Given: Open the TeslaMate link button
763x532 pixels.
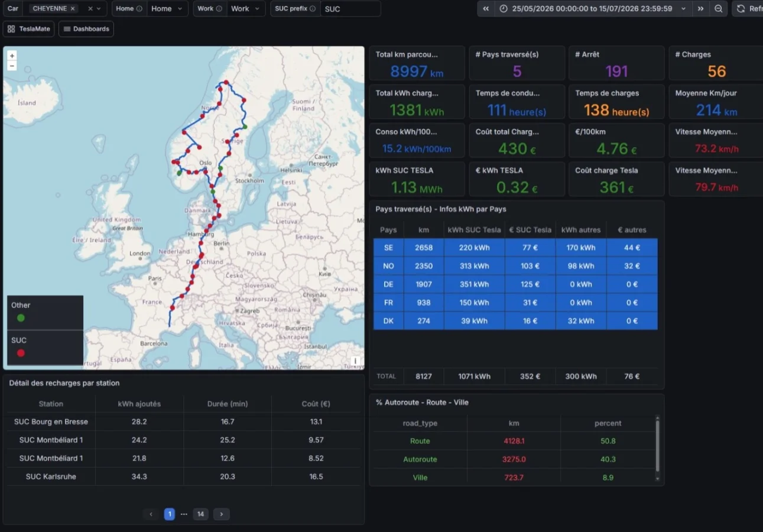Looking at the screenshot, I should click(28, 29).
